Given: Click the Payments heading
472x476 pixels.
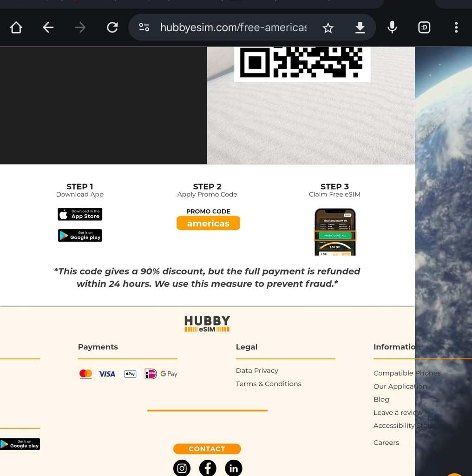Looking at the screenshot, I should coord(98,347).
